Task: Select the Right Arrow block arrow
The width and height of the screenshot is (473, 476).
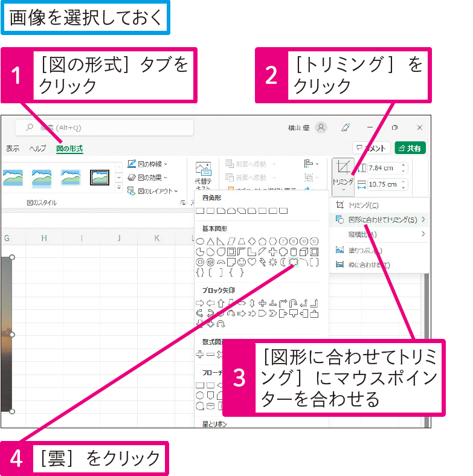Action: (x=200, y=303)
